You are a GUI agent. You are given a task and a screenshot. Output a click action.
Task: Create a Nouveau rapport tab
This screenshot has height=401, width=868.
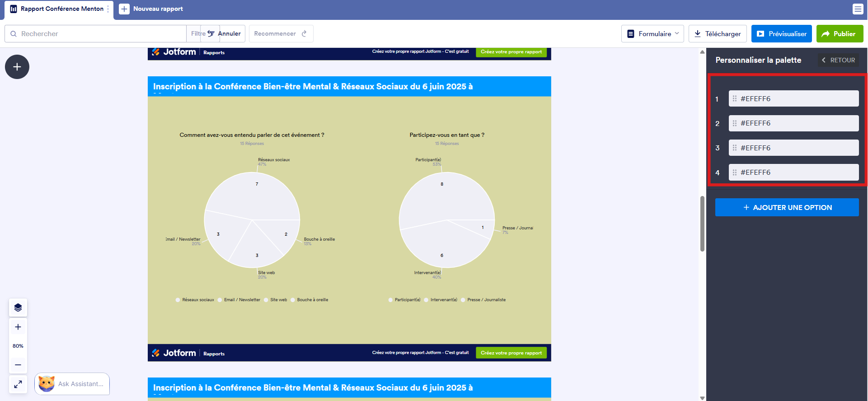(x=151, y=9)
